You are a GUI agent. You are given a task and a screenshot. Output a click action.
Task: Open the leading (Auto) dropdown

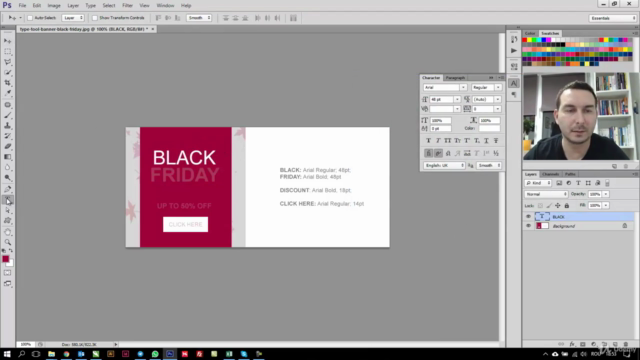[x=498, y=99]
